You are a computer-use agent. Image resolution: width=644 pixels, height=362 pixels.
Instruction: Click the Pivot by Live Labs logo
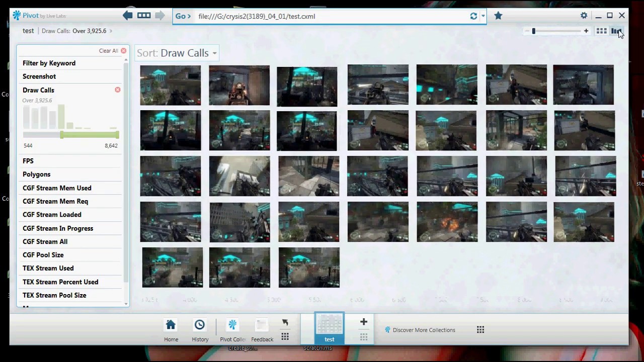39,16
